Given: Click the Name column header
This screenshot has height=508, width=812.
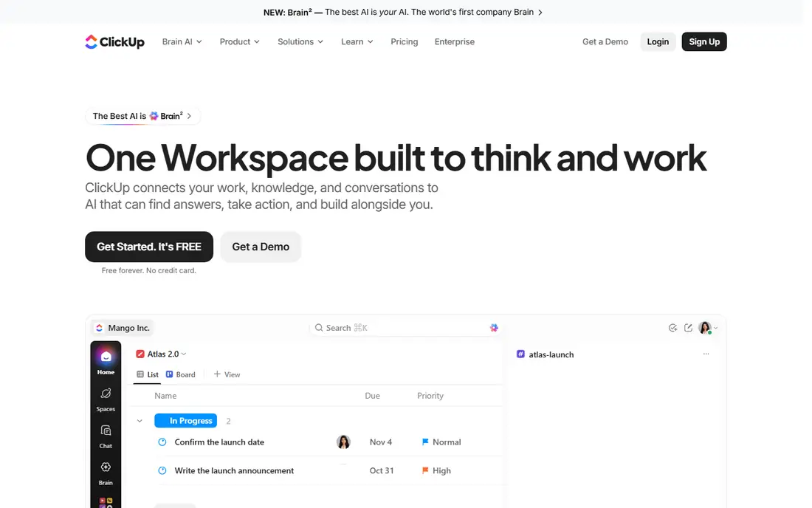Looking at the screenshot, I should (x=165, y=396).
